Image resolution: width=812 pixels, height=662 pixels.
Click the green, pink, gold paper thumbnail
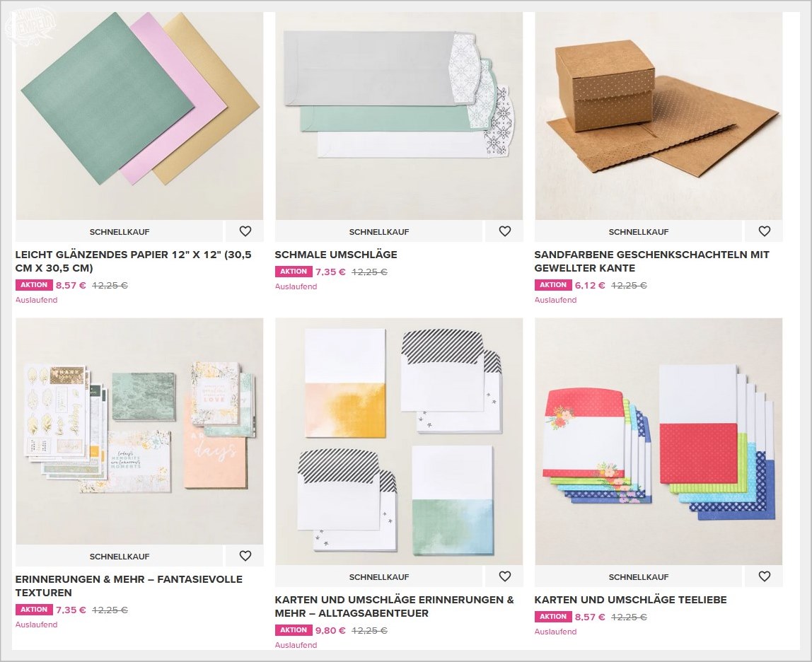(x=139, y=116)
